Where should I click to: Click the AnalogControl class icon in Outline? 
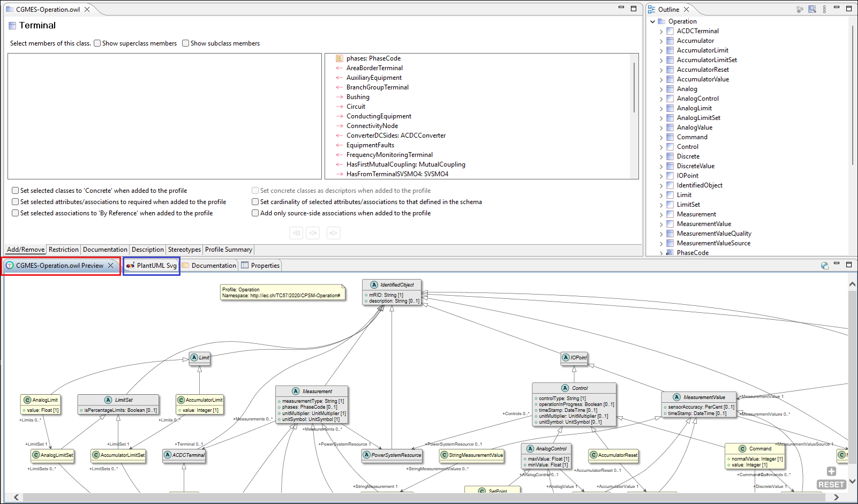pyautogui.click(x=670, y=99)
